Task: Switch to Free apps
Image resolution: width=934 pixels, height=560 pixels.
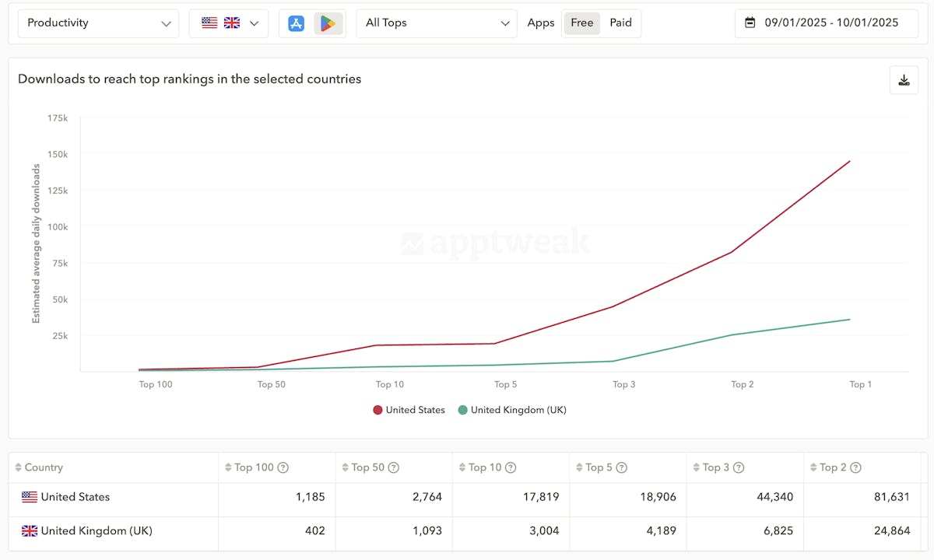Action: [581, 23]
